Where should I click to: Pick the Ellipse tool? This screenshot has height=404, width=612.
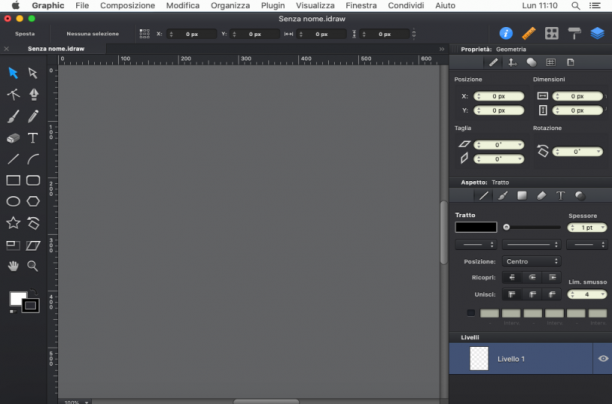coord(13,201)
